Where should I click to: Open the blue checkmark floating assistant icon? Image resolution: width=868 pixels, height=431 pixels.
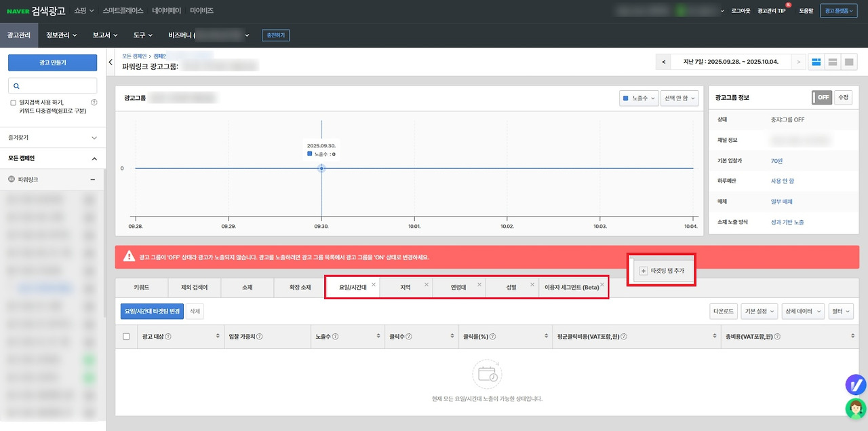coord(856,384)
